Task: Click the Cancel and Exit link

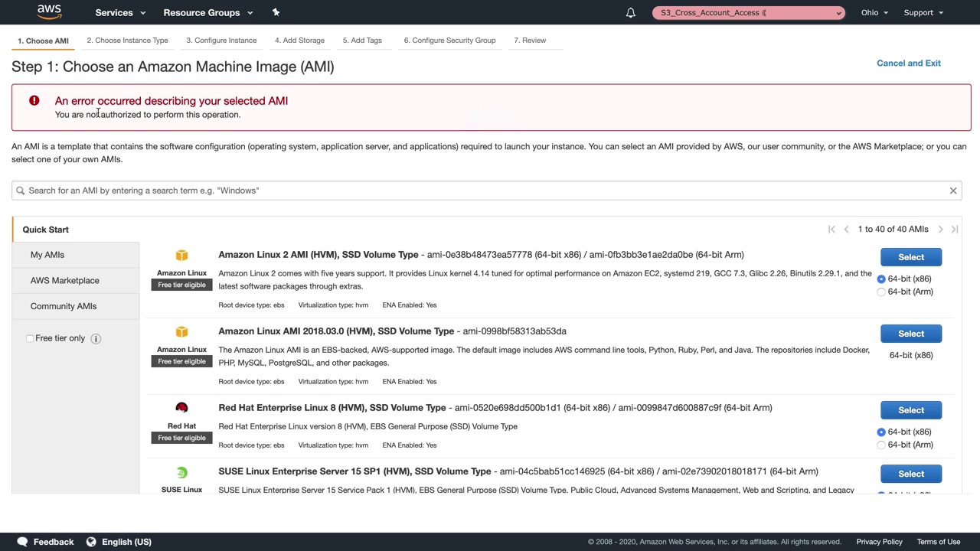Action: click(909, 64)
